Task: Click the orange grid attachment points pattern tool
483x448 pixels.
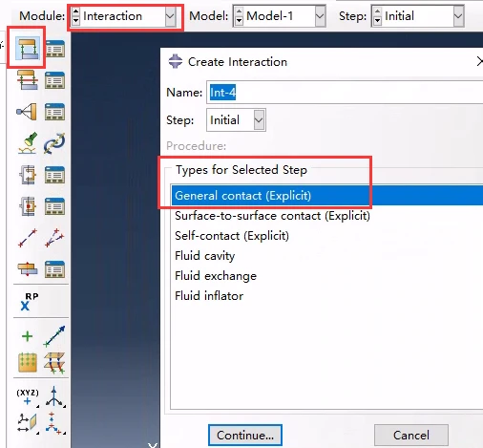Action: coord(28,362)
